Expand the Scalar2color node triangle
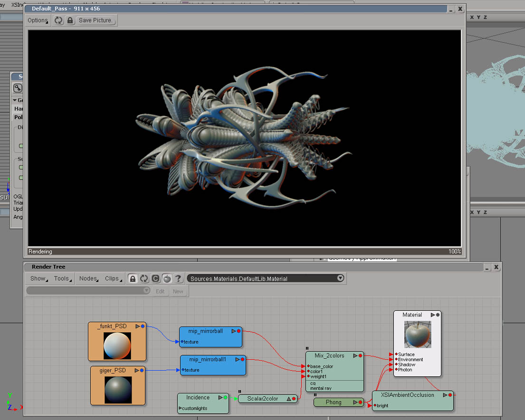The image size is (525, 420). tap(288, 399)
